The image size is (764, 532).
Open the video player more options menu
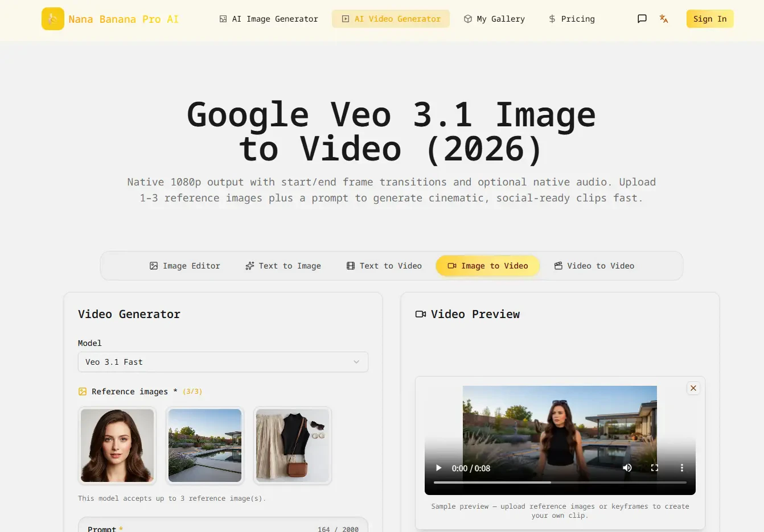tap(682, 468)
